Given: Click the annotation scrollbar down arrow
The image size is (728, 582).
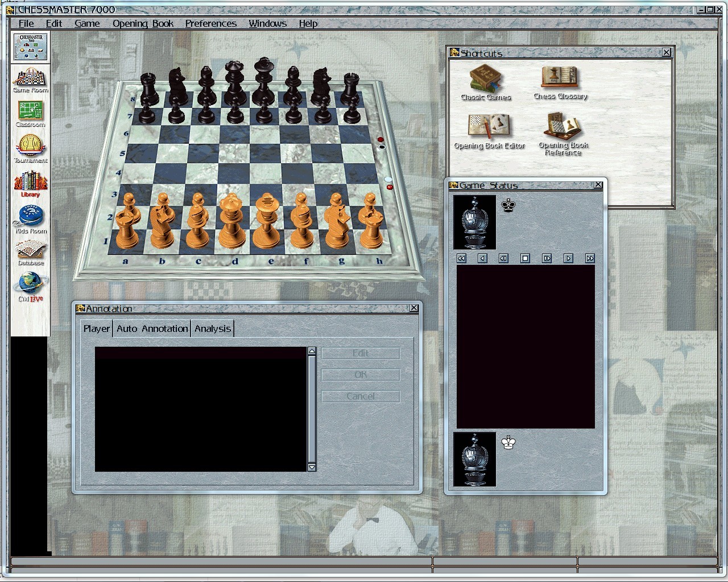Looking at the screenshot, I should click(312, 467).
